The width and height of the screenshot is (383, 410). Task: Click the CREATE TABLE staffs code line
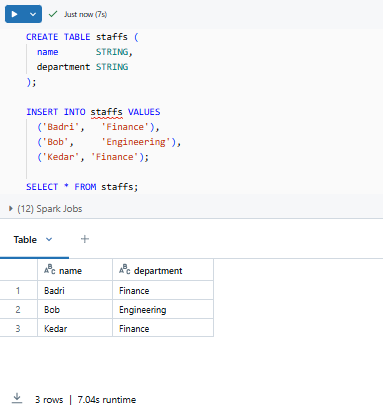tap(82, 37)
